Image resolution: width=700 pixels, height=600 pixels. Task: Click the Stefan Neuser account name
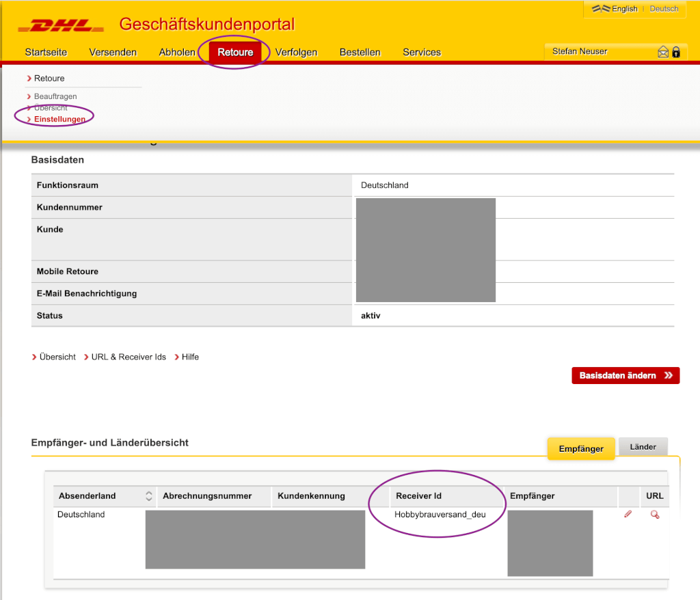tap(580, 51)
